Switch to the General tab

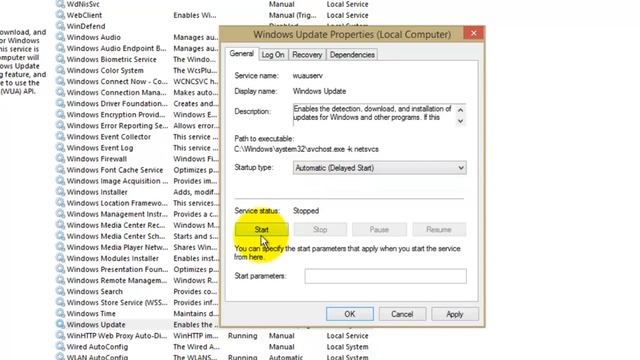click(241, 54)
